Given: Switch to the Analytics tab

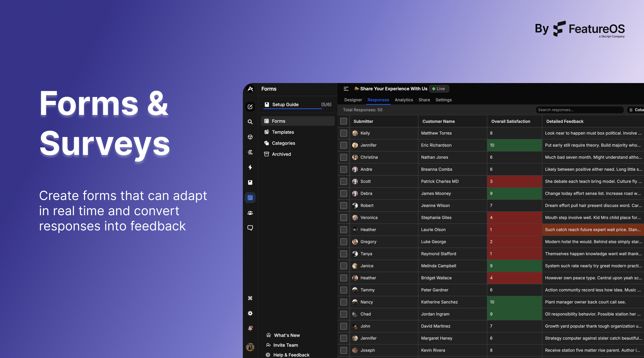Looking at the screenshot, I should click(x=404, y=100).
